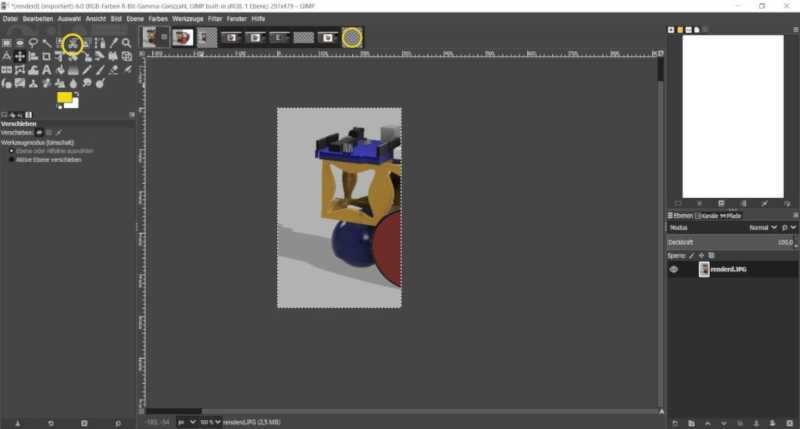Select the Airbrush tool

click(x=127, y=70)
